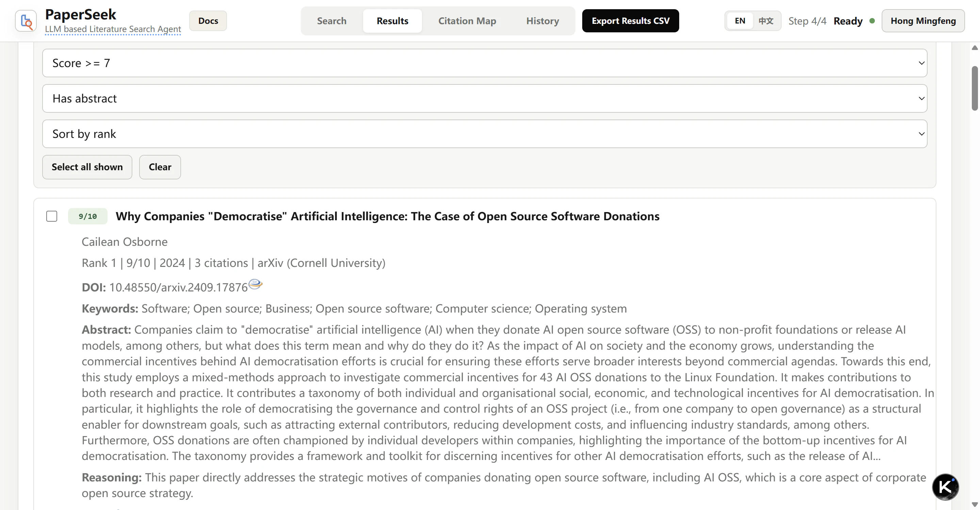Click the vertical scrollbar thumb
Viewport: 980px width, 510px height.
(x=975, y=88)
